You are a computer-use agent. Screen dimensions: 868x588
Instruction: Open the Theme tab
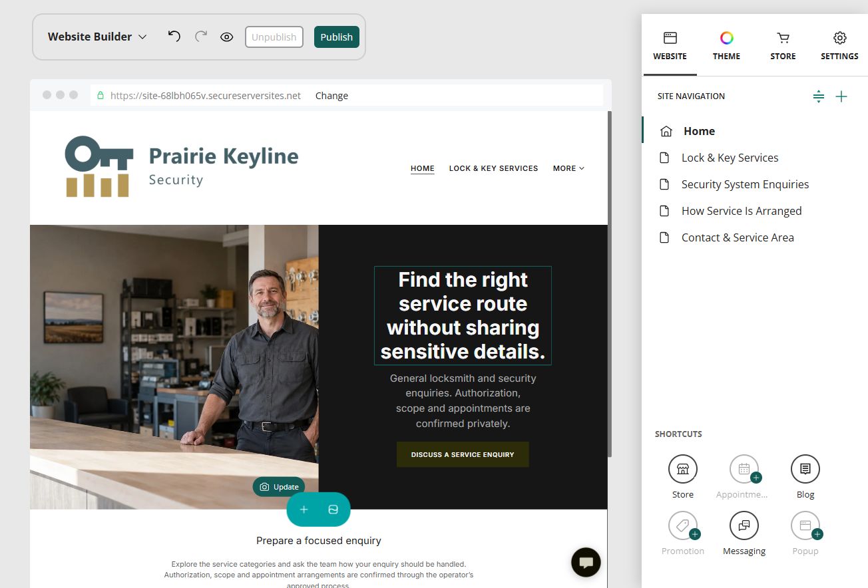click(x=727, y=46)
